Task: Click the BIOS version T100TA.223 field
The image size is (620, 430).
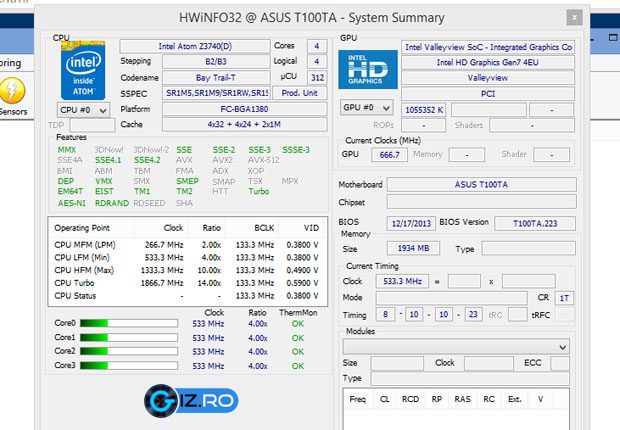Action: pos(535,224)
